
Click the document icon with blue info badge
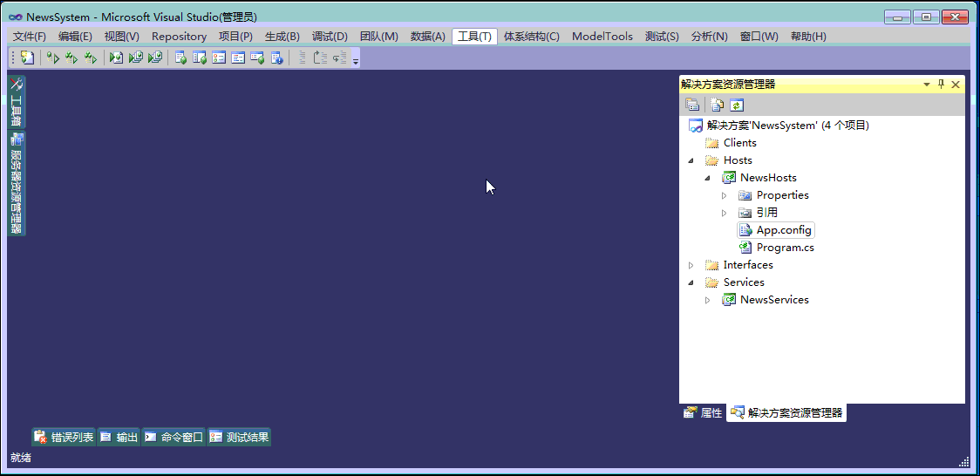coord(276,58)
